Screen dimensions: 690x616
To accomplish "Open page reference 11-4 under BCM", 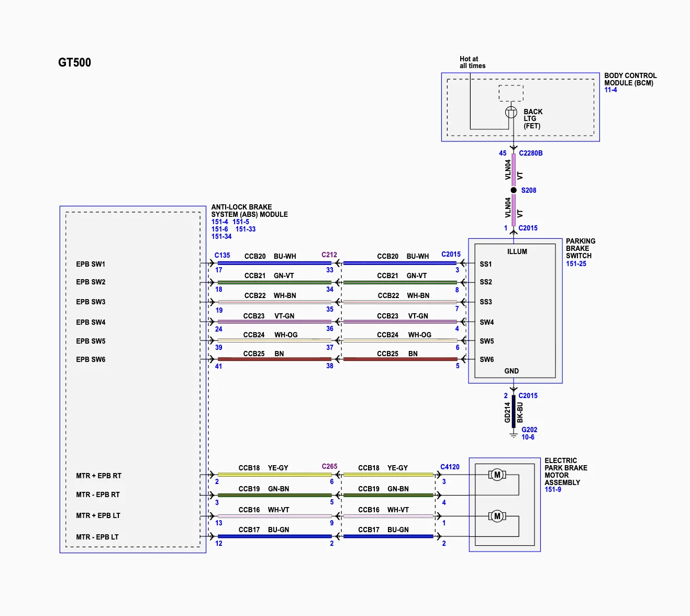I will (x=610, y=90).
